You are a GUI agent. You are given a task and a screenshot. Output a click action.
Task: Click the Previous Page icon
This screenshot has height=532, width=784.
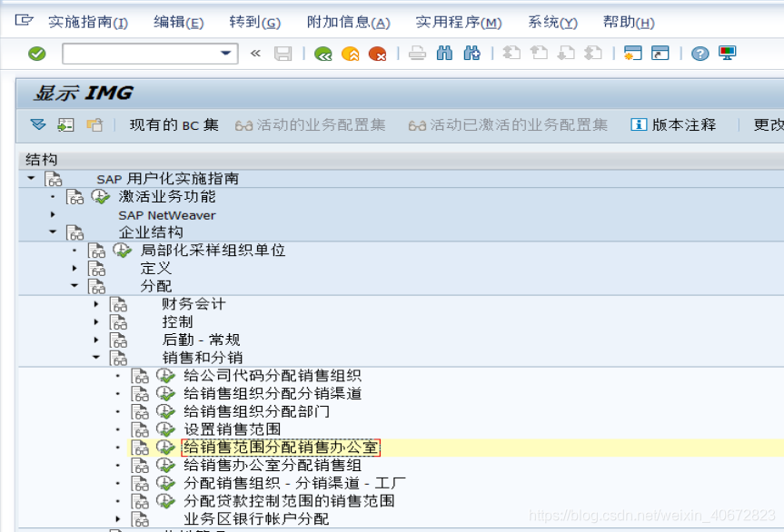tap(539, 53)
